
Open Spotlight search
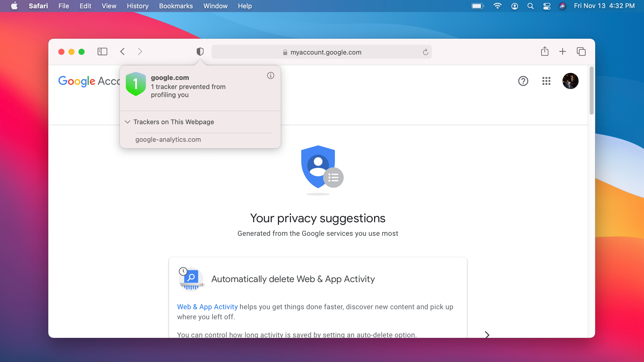click(x=531, y=6)
